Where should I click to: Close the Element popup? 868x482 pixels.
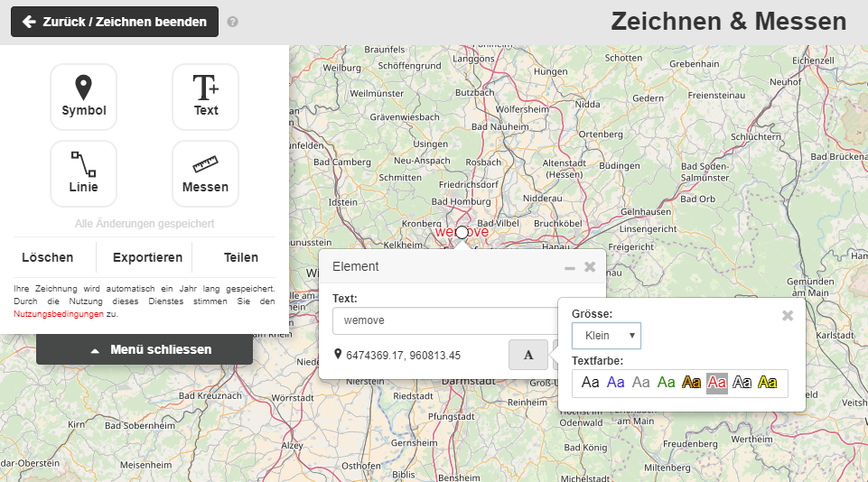point(590,267)
